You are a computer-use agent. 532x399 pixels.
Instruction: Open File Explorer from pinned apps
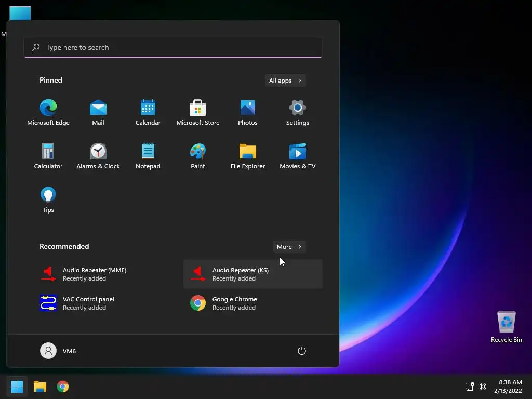pos(248,156)
